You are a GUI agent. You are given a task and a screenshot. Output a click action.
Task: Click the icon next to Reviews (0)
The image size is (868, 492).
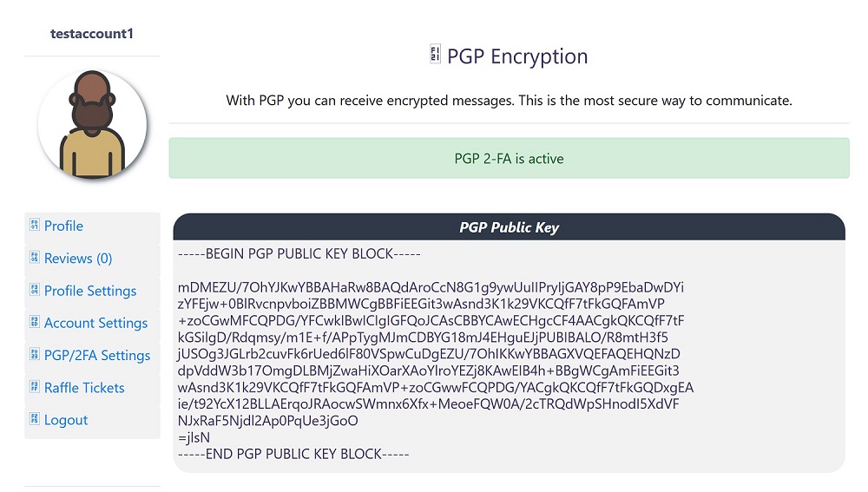pyautogui.click(x=35, y=258)
